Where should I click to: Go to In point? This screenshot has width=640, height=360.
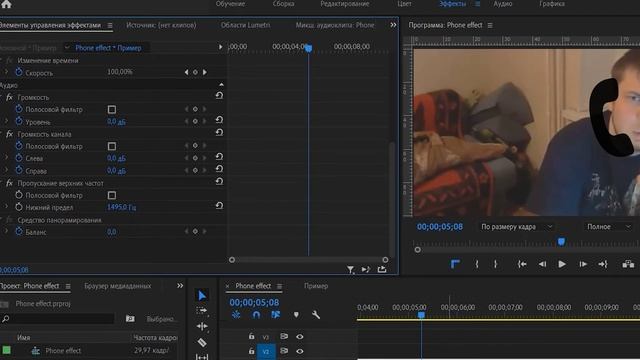pos(522,264)
